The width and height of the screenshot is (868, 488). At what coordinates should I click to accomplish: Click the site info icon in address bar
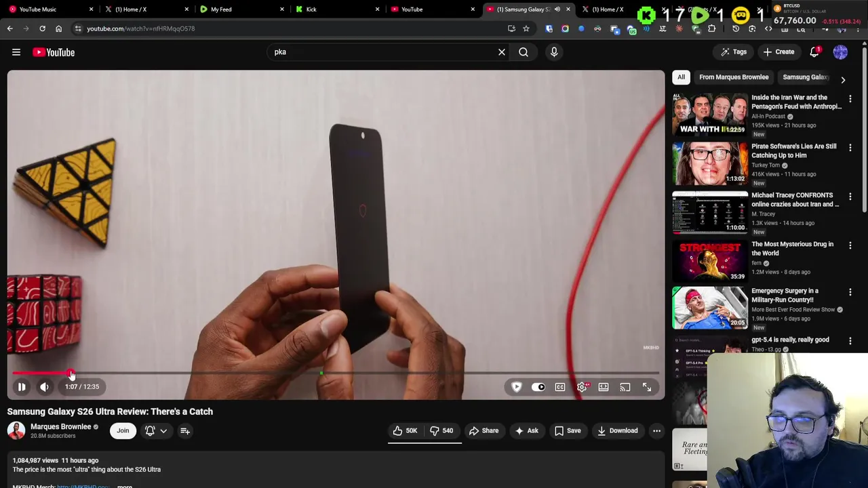(x=78, y=28)
